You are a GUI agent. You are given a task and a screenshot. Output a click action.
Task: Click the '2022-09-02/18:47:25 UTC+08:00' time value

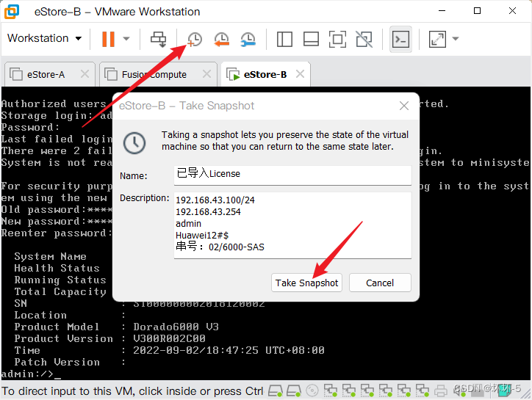click(x=229, y=351)
